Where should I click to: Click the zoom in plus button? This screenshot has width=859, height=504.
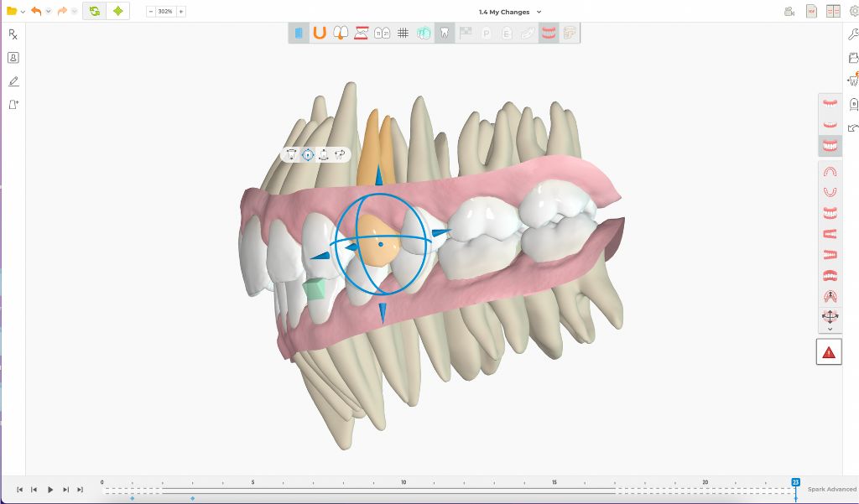[x=181, y=12]
